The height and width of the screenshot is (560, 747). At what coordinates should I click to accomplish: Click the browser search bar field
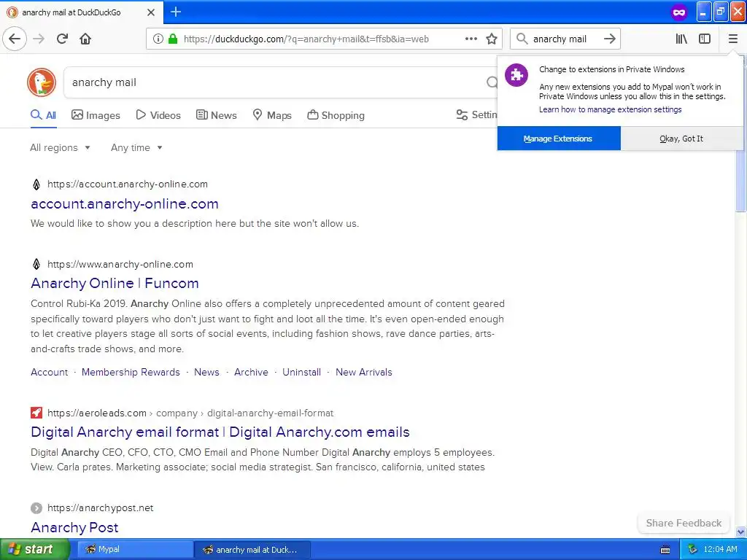pos(565,39)
